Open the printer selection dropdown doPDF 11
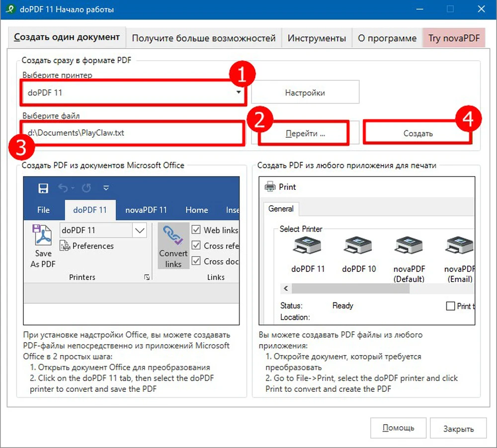 pyautogui.click(x=239, y=92)
